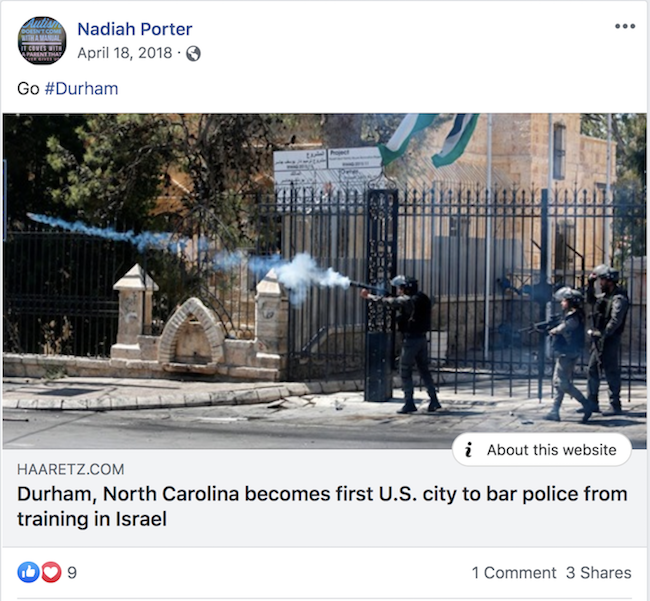Screen dimensions: 650x601
Task: Open Nadiah Porter's profile name link
Action: click(135, 29)
